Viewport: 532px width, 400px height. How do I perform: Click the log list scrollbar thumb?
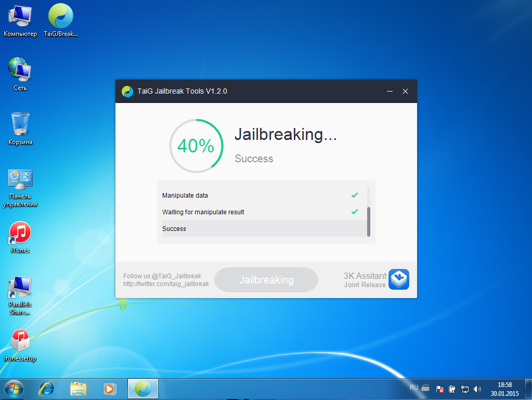369,222
